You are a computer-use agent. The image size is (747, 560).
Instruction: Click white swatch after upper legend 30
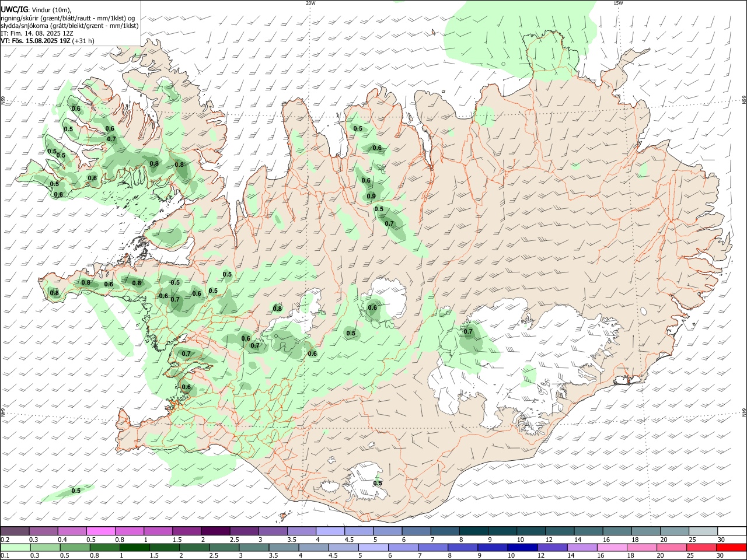point(731,531)
